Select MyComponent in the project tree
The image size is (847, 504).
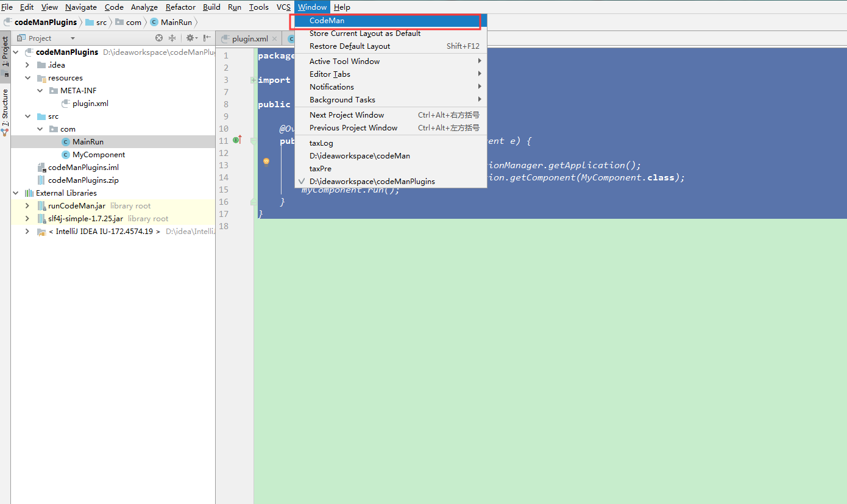99,155
